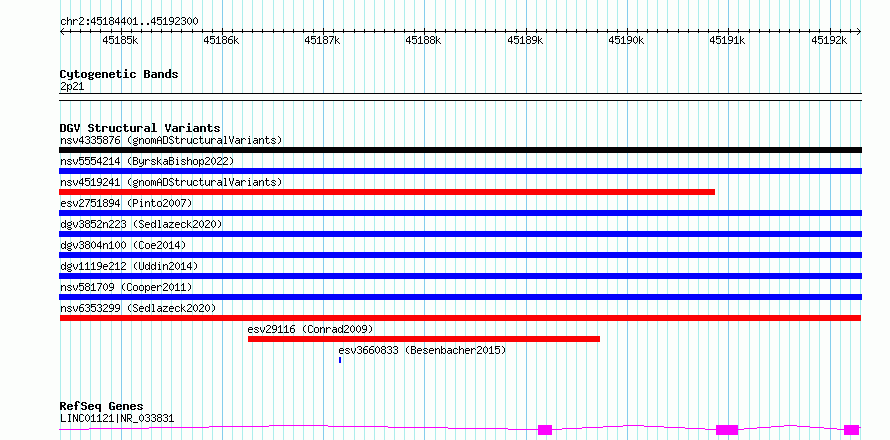Click the 45189k ruler position
Viewport: 890px width, 440px height.
pyautogui.click(x=525, y=40)
